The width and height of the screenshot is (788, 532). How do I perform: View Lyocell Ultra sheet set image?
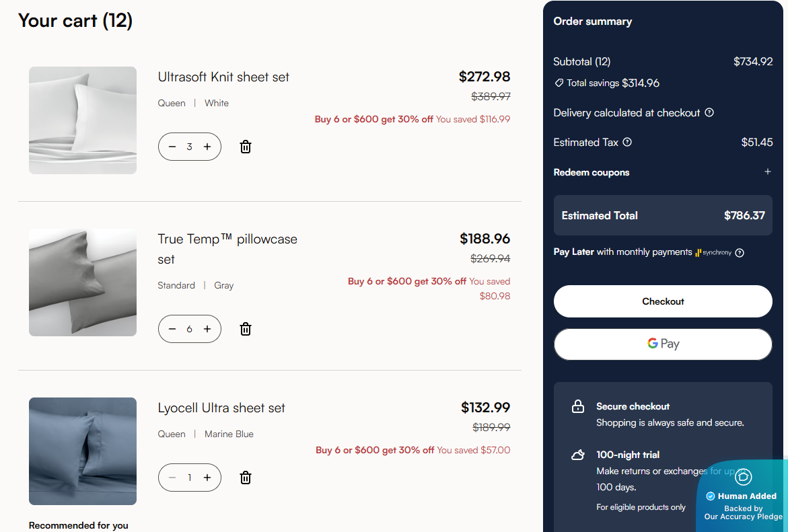coord(83,451)
